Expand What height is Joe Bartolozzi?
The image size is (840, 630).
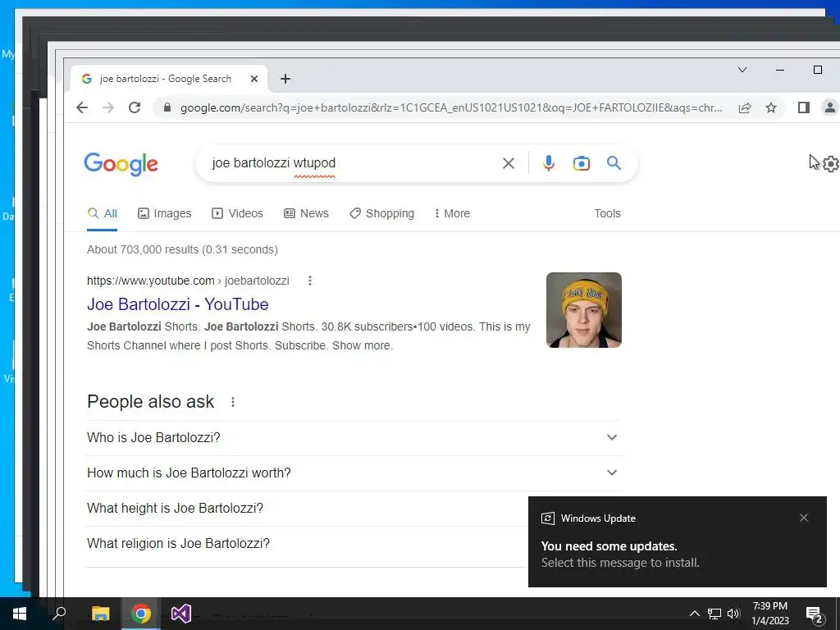[x=307, y=509]
